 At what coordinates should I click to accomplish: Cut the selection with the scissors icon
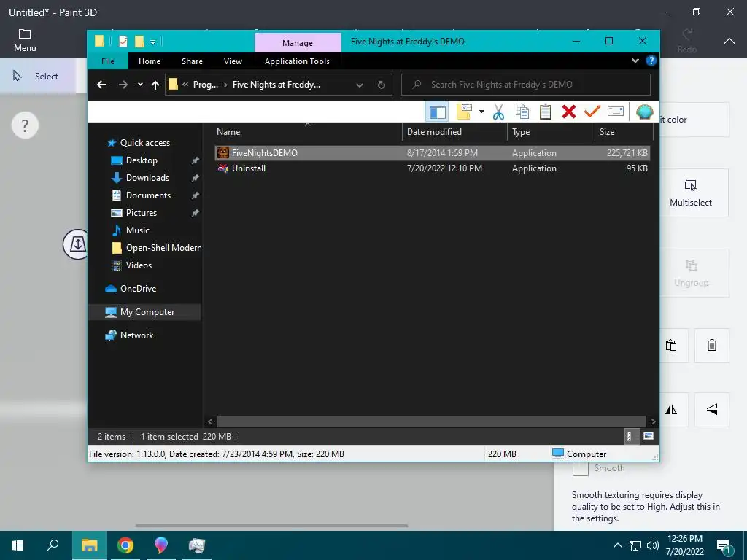pyautogui.click(x=498, y=112)
